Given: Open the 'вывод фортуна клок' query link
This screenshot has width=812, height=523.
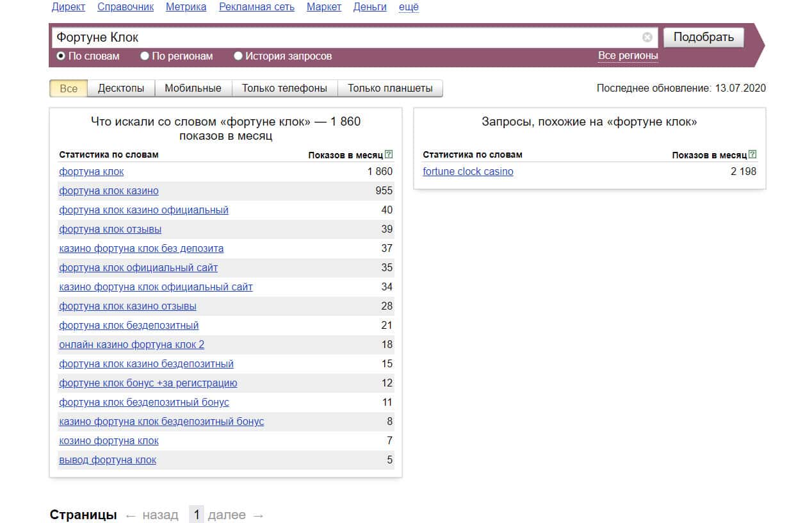Looking at the screenshot, I should pos(108,460).
